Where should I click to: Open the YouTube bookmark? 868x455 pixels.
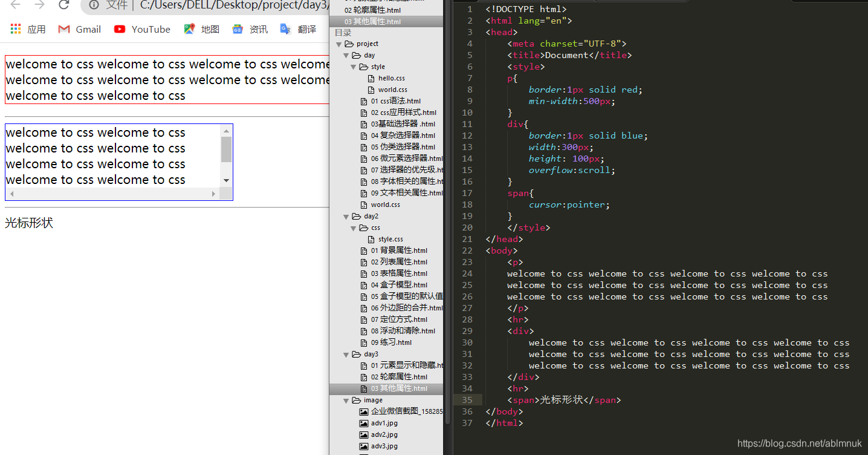tap(142, 29)
